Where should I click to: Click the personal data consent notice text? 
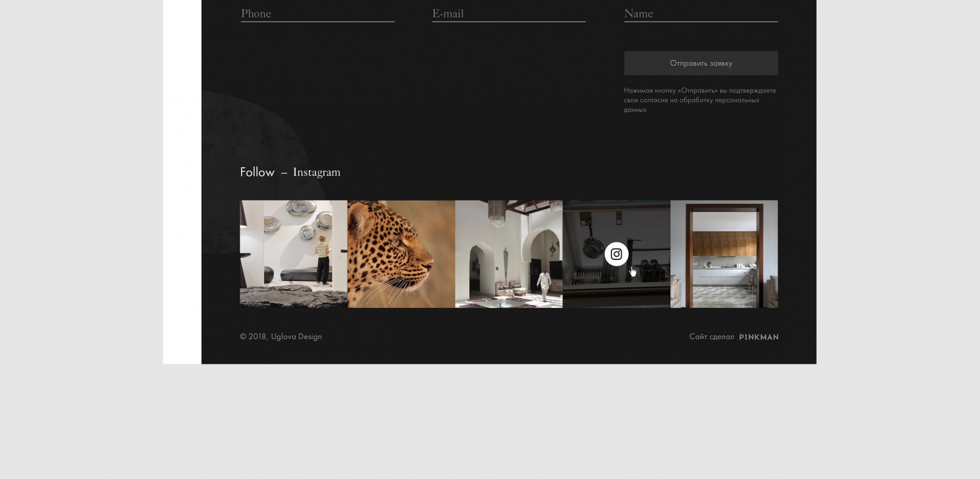pyautogui.click(x=700, y=100)
